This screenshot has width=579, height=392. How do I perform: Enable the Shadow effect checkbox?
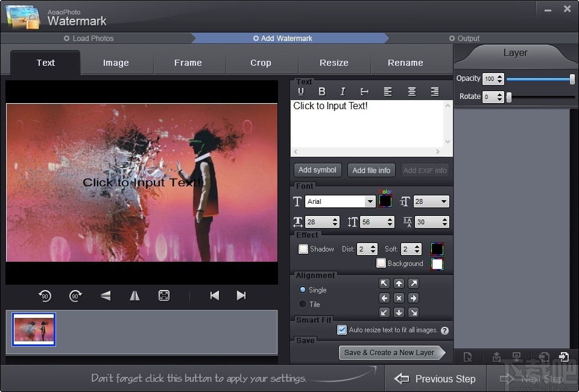303,249
